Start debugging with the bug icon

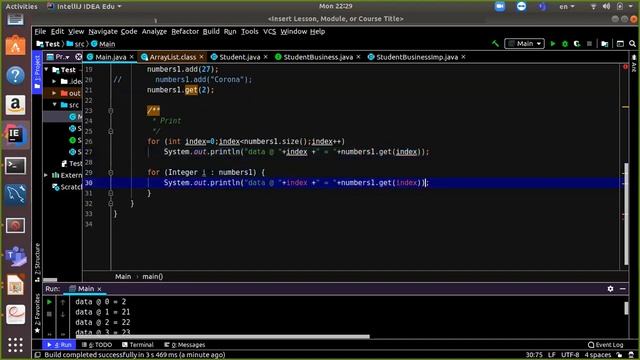565,44
